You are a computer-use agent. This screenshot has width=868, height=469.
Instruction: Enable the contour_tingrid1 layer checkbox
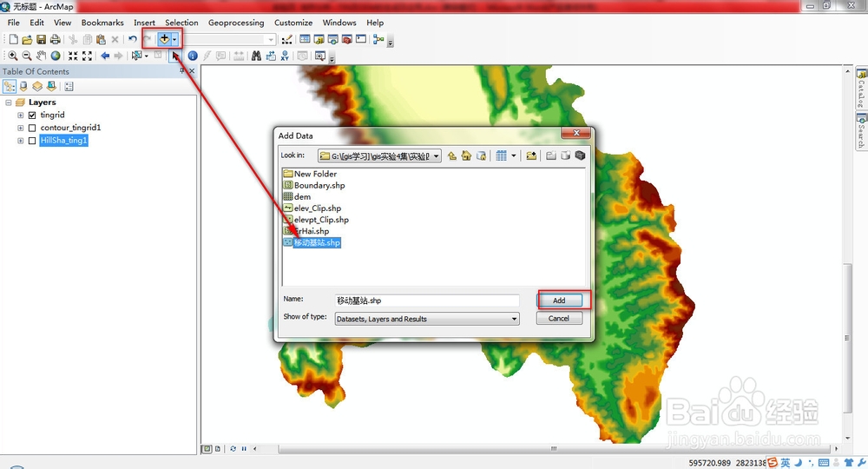[x=32, y=128]
